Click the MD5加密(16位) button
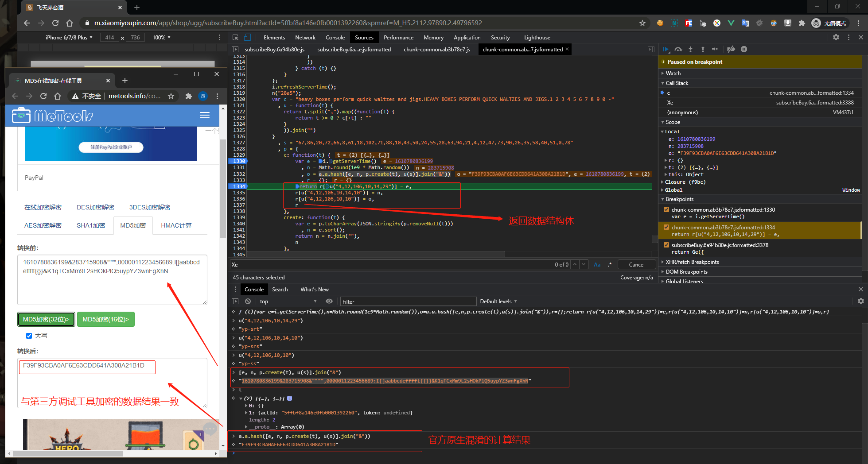Viewport: 868px width, 464px height. coord(105,319)
